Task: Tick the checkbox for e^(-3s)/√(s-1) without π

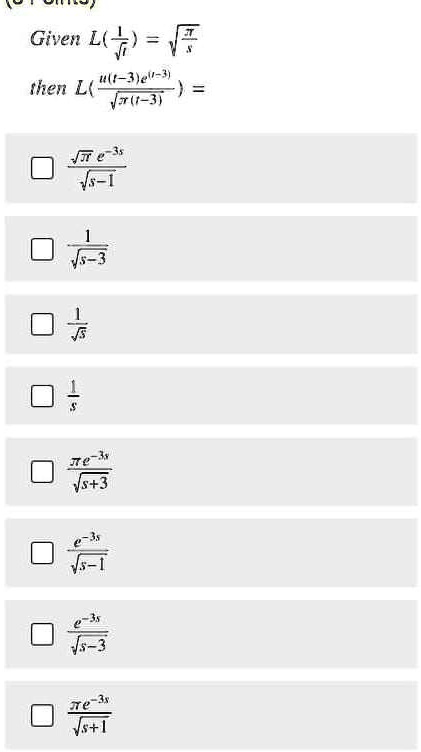Action: point(42,552)
